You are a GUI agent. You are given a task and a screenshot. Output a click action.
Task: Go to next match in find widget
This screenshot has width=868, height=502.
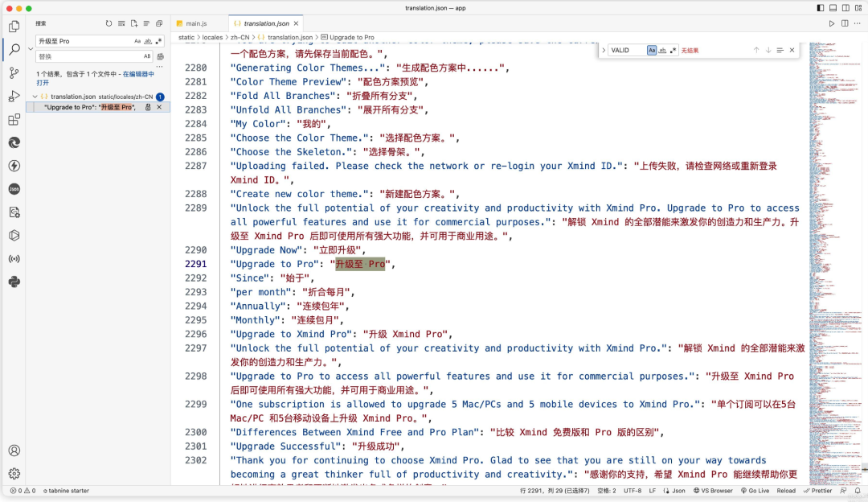768,50
